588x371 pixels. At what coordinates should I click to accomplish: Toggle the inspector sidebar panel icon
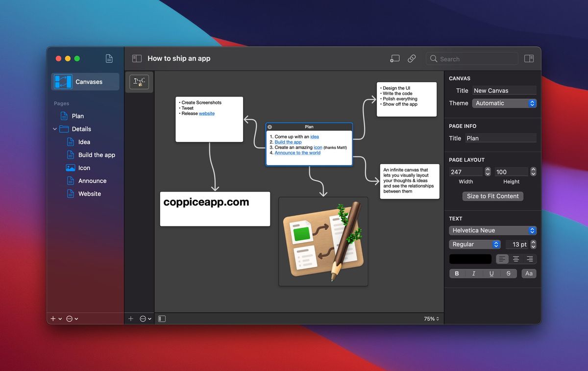pyautogui.click(x=529, y=58)
